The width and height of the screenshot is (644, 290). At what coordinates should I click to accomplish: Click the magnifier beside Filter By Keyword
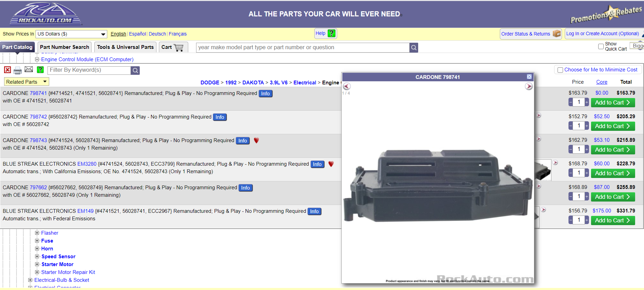pyautogui.click(x=135, y=70)
